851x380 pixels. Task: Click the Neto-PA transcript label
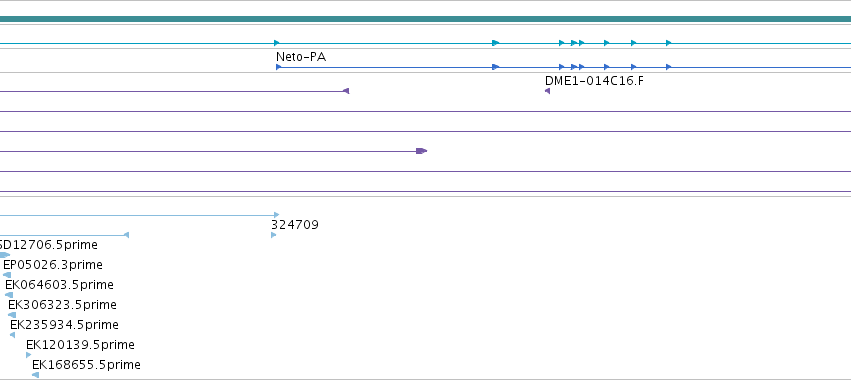point(301,56)
